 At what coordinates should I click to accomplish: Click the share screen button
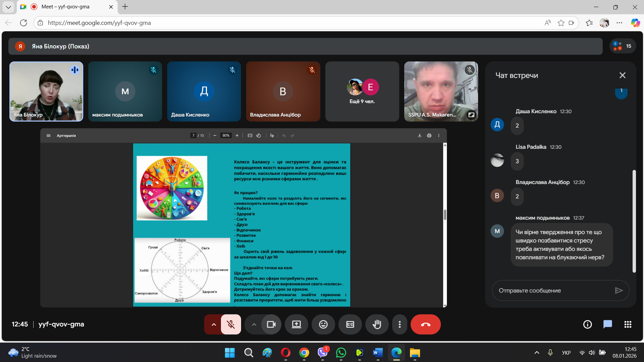[296, 324]
